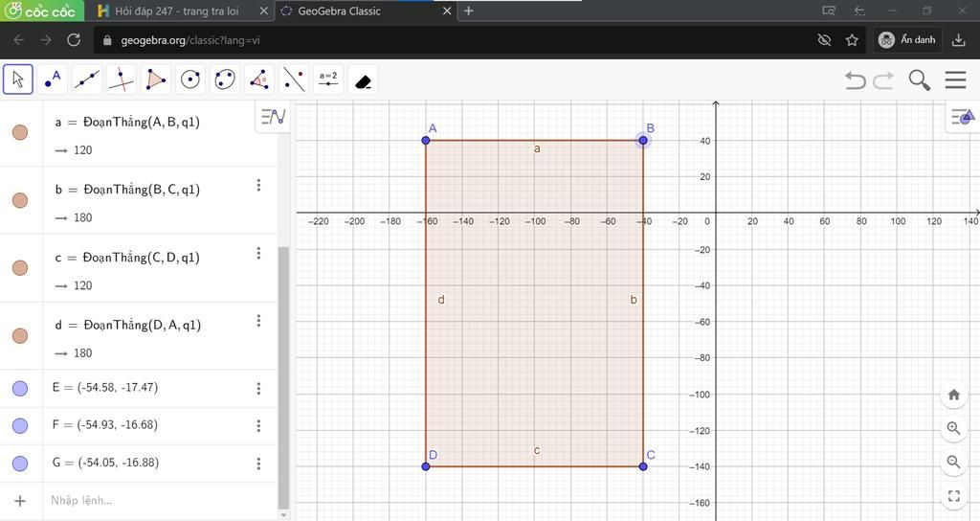The image size is (980, 521).
Task: Toggle visibility of point E
Action: click(x=20, y=389)
